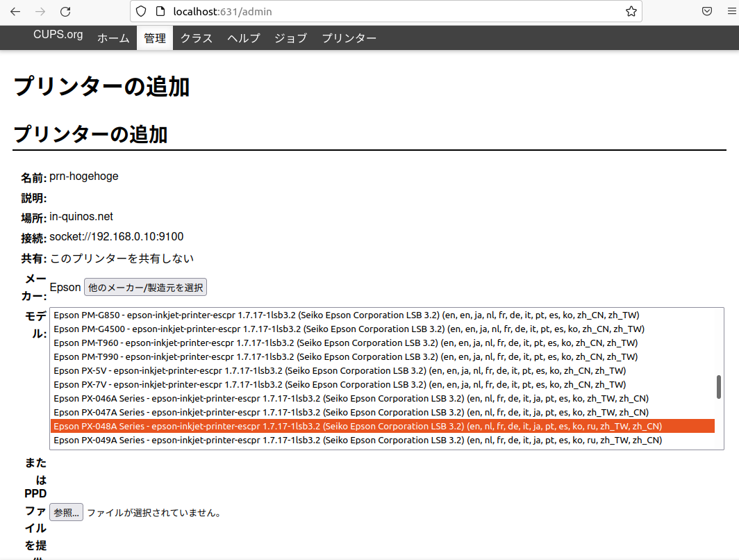Image resolution: width=739 pixels, height=560 pixels.
Task: Open the クラス tab
Action: point(197,38)
